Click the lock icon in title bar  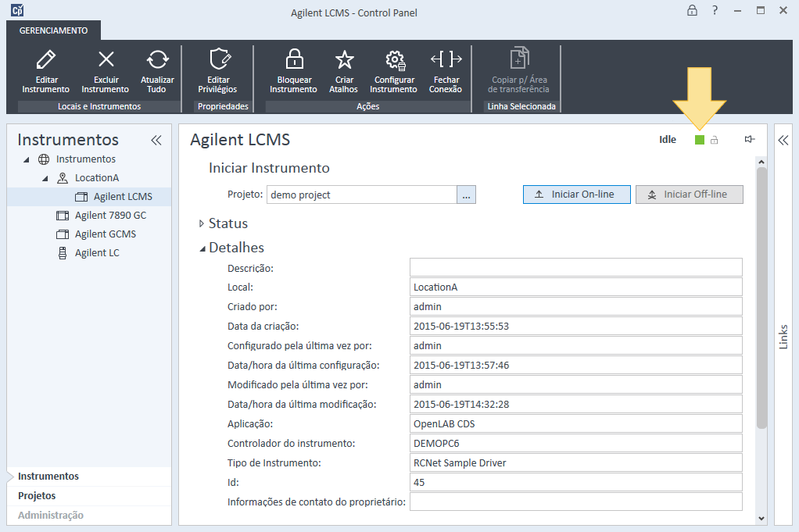click(x=691, y=10)
